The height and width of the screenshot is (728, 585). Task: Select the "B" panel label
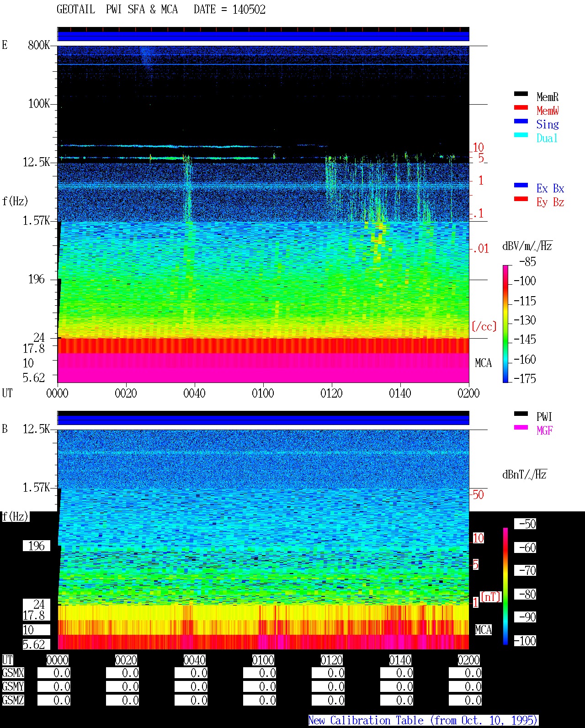click(5, 429)
